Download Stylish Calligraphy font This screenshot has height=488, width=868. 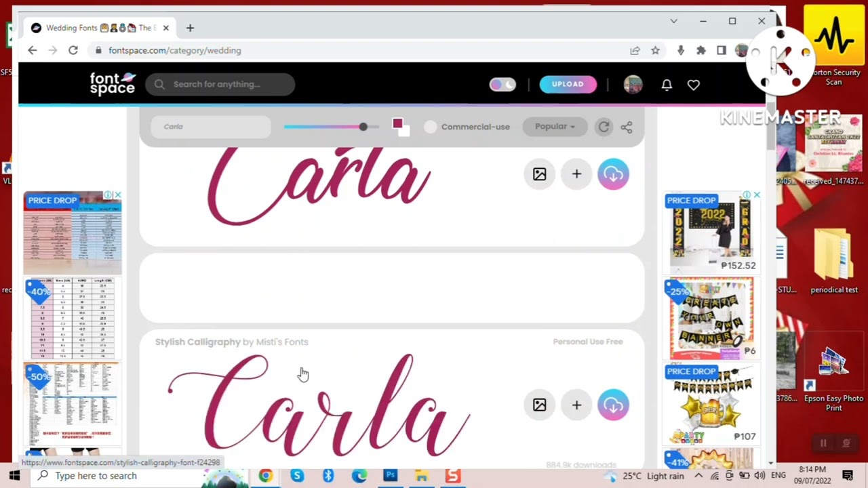click(613, 405)
